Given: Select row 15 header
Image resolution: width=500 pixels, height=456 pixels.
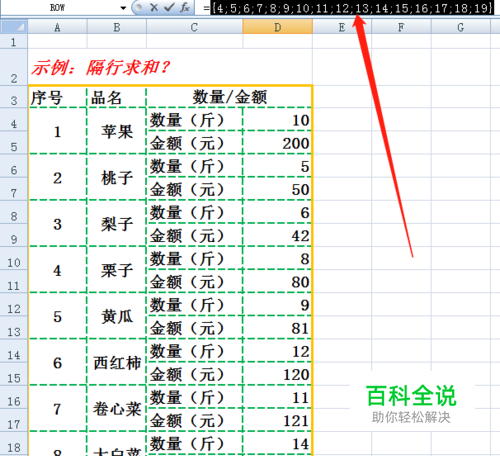Looking at the screenshot, I should tap(14, 374).
